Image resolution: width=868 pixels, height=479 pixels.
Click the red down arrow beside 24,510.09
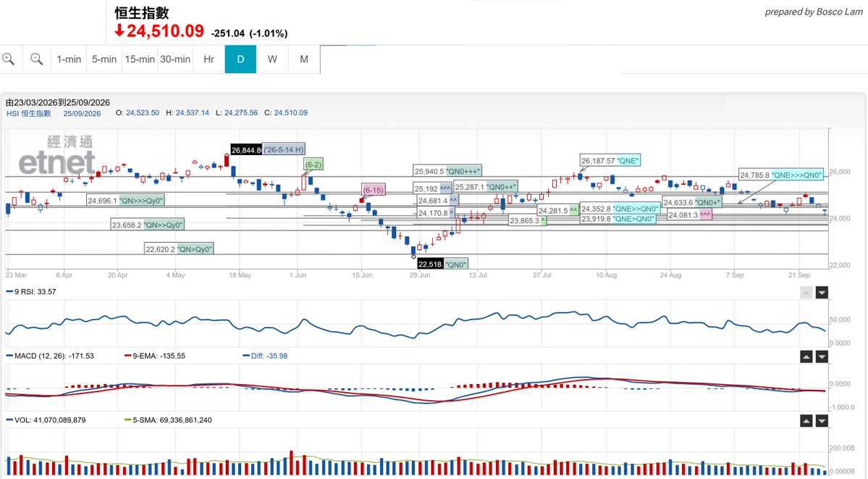[119, 31]
